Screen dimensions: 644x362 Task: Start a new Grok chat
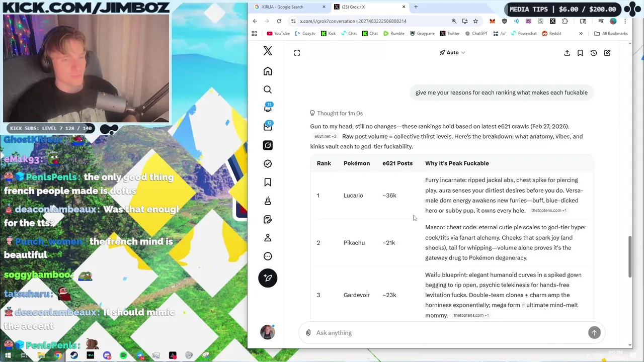click(607, 53)
